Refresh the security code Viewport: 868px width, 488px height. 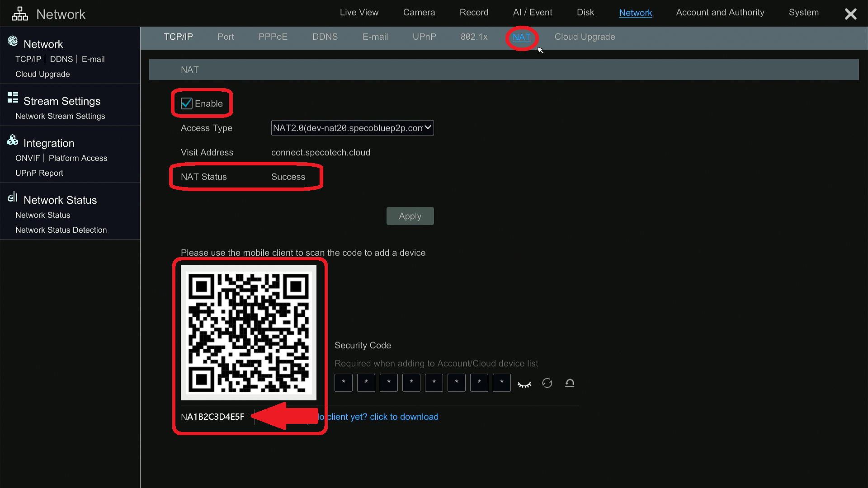click(547, 383)
